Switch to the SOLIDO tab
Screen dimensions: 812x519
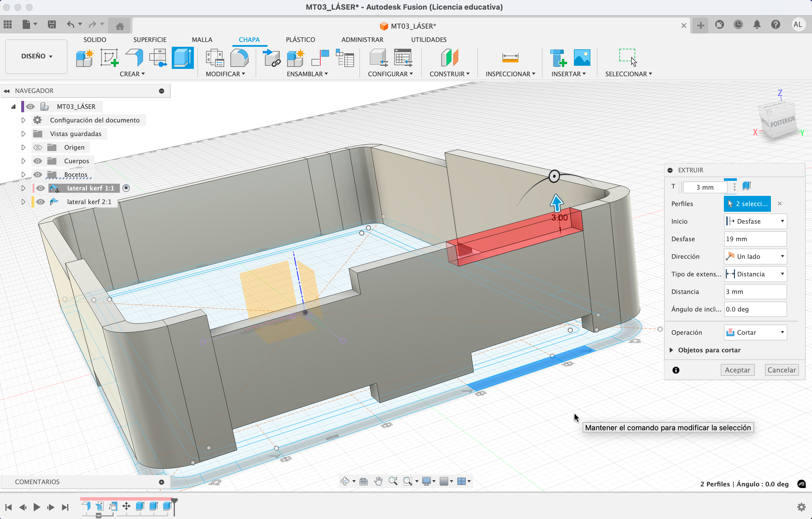95,39
